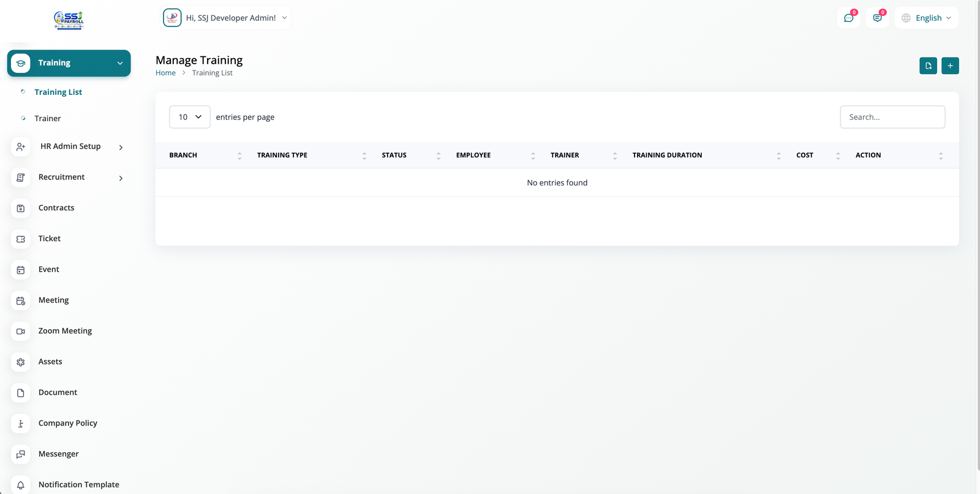Screen dimensions: 980x494
Task: Click the Recruitment sidebar icon
Action: click(x=21, y=178)
